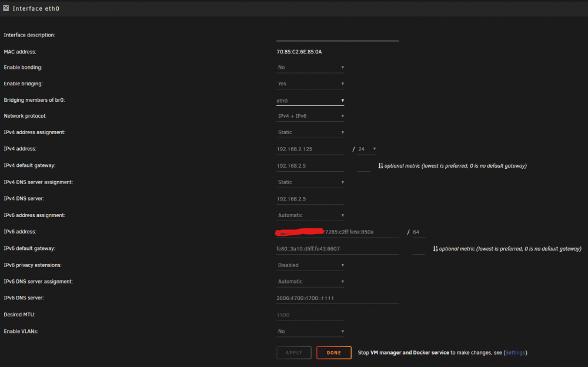The width and height of the screenshot is (588, 367).
Task: Click the APPLY button
Action: pyautogui.click(x=294, y=353)
